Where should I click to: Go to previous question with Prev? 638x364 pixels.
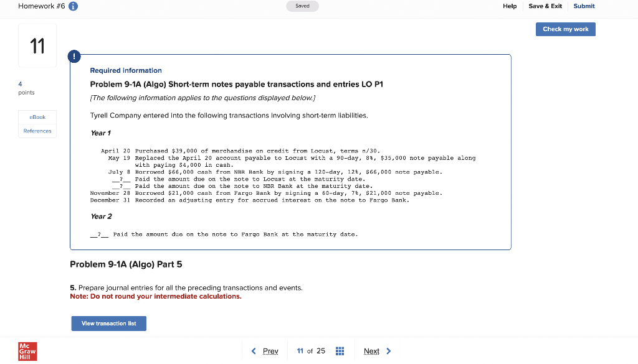(270, 351)
